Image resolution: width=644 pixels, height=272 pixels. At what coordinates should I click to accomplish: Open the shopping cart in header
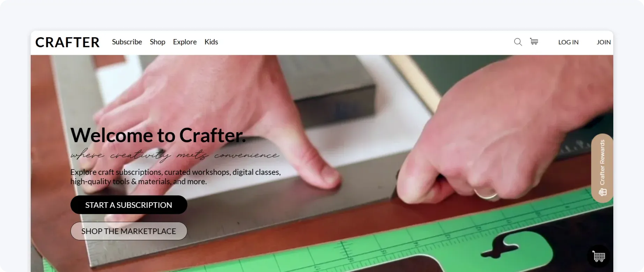534,41
